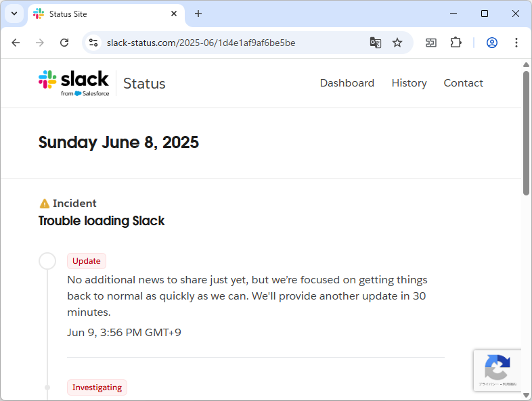
Task: Open the Extensions puzzle icon
Action: [x=456, y=43]
